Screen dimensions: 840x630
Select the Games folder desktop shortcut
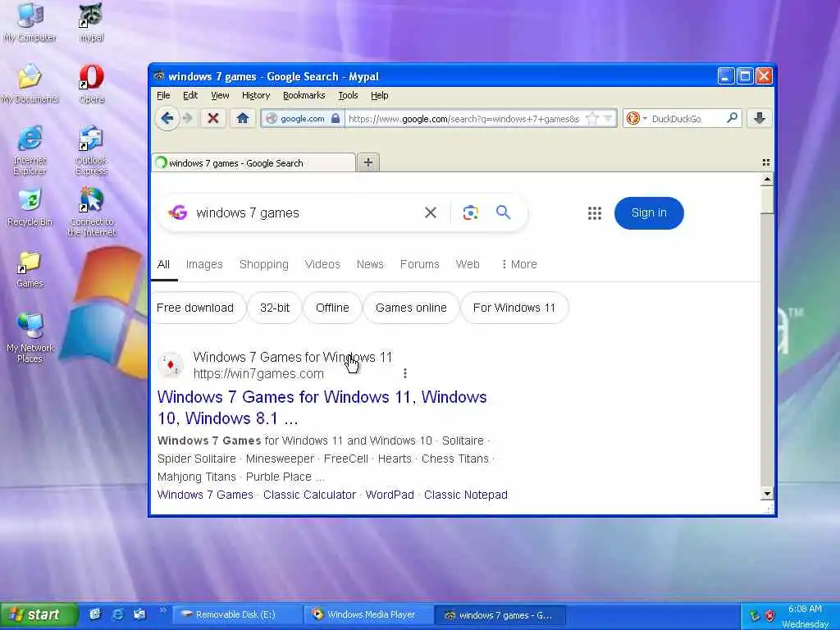point(30,269)
